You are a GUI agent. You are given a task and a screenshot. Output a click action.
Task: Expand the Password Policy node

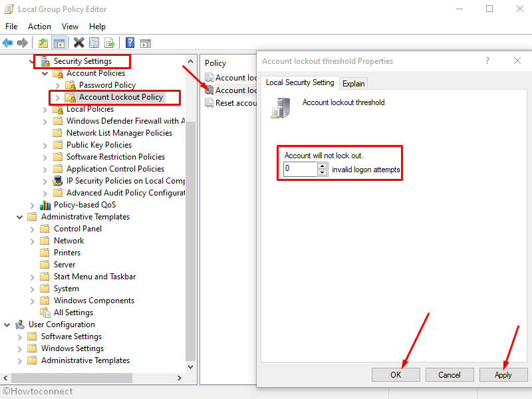click(x=57, y=86)
